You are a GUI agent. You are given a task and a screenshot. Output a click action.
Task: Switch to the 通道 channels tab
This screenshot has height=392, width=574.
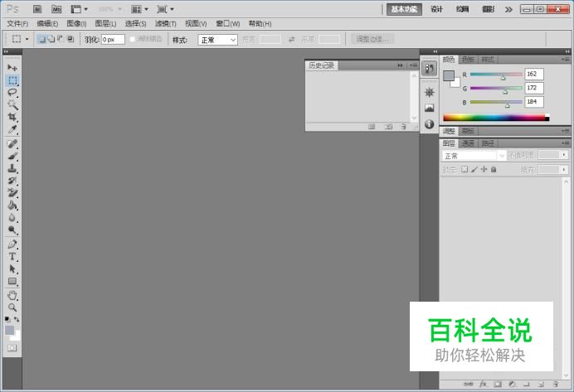coord(468,143)
